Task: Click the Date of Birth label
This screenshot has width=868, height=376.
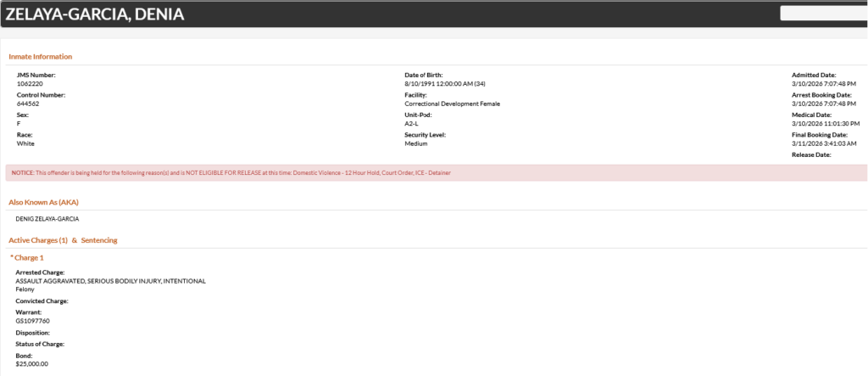Action: [x=423, y=76]
